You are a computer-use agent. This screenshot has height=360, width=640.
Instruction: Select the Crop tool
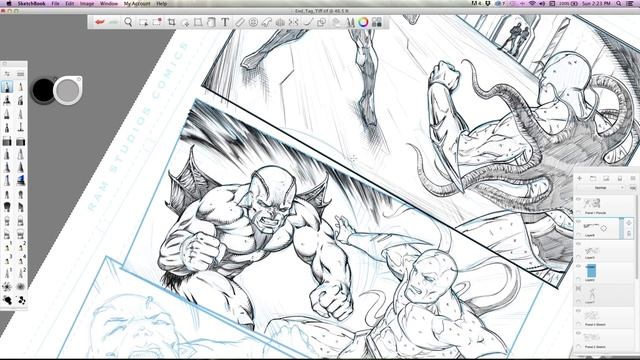click(x=171, y=22)
